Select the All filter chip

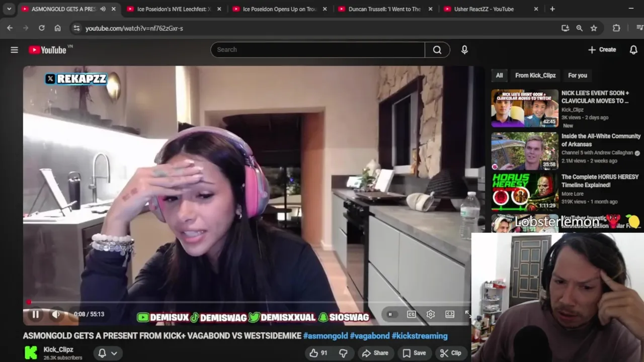(499, 75)
